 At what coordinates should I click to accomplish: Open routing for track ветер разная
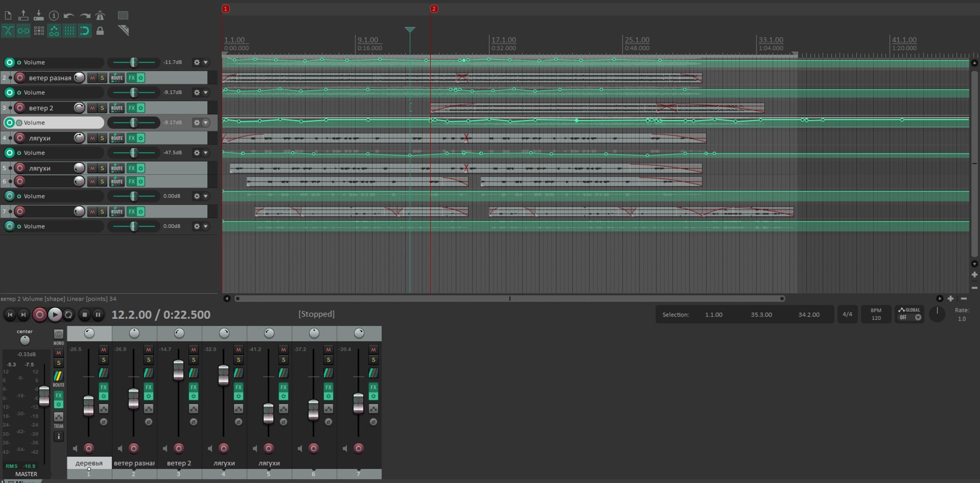point(117,78)
